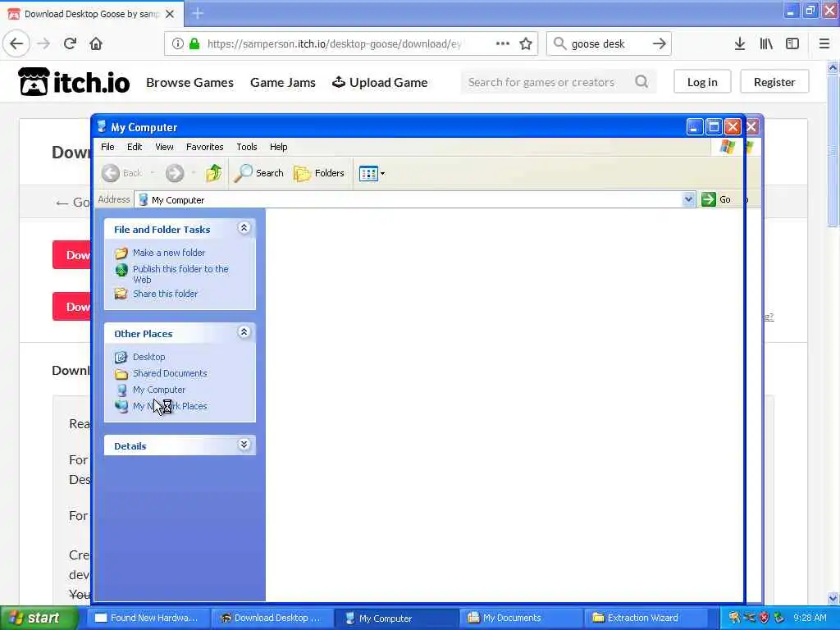Click the itch.io logo
Image resolution: width=840 pixels, height=630 pixels.
pos(74,82)
